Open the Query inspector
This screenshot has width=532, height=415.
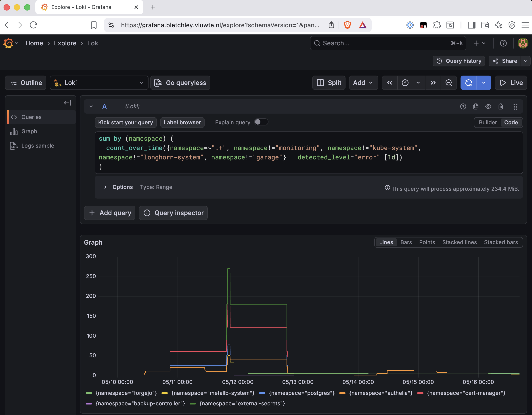pos(173,213)
